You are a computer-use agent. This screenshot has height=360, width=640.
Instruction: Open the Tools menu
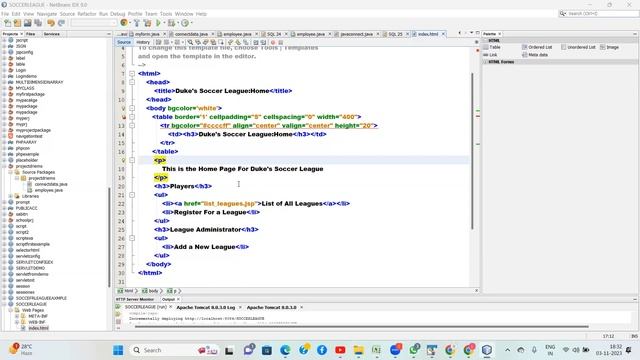point(166,14)
